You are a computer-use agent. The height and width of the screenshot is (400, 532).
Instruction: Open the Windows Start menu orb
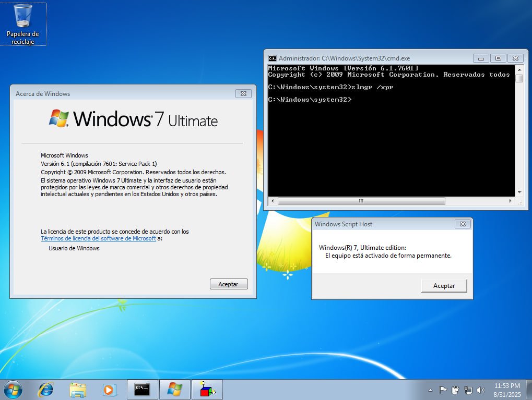[13, 389]
